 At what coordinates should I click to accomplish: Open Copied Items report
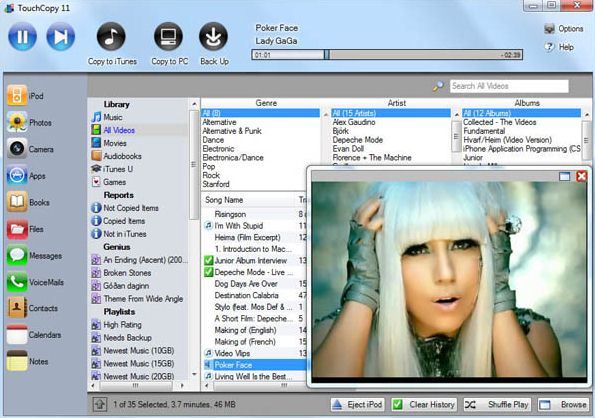coord(118,221)
